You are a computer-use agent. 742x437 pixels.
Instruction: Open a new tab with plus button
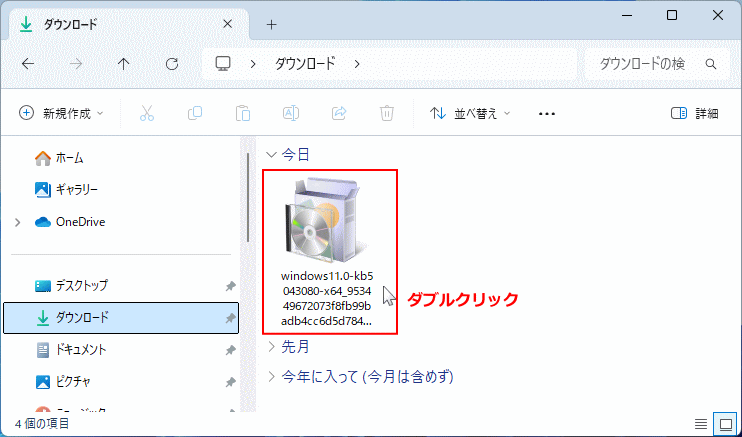pyautogui.click(x=271, y=24)
